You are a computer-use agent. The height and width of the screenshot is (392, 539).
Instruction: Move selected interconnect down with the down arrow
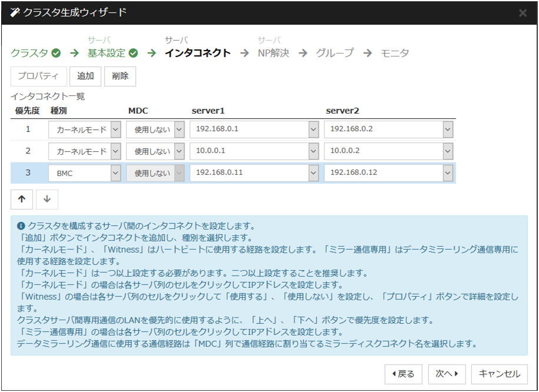click(47, 200)
